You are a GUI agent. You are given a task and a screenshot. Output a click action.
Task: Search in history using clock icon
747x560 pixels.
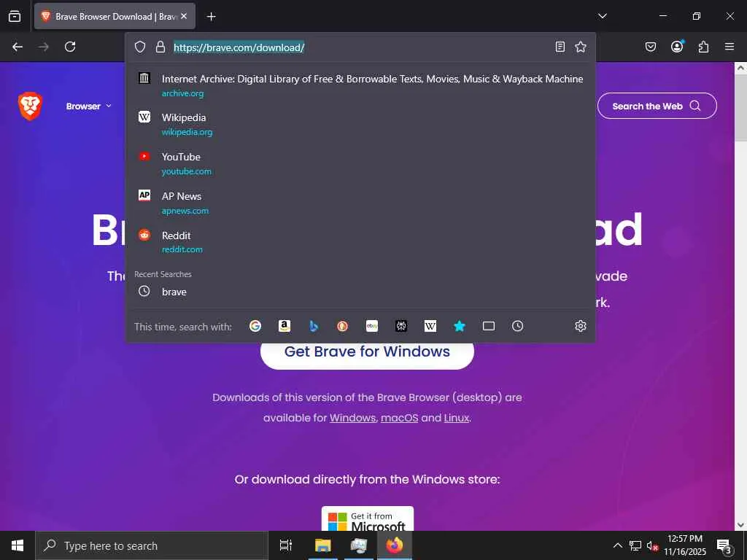coord(518,326)
